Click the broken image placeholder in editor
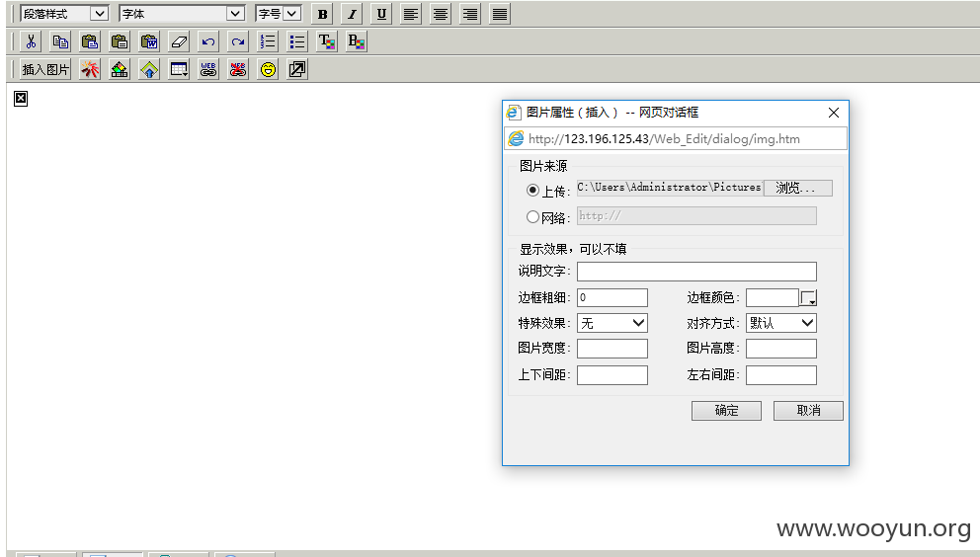980x557 pixels. [21, 99]
